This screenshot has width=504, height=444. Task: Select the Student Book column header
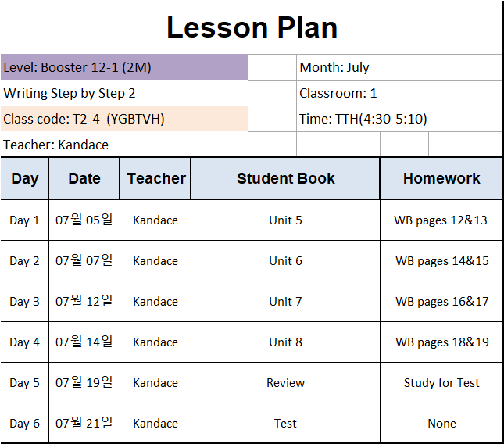(x=285, y=178)
